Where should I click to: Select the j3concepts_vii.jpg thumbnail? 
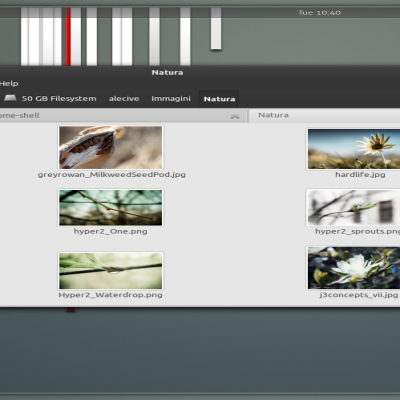click(x=353, y=268)
